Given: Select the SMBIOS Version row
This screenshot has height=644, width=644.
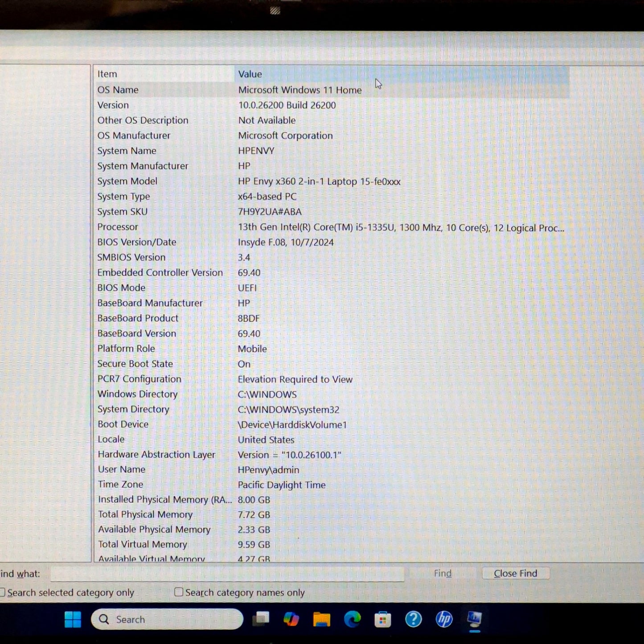Looking at the screenshot, I should click(x=332, y=257).
